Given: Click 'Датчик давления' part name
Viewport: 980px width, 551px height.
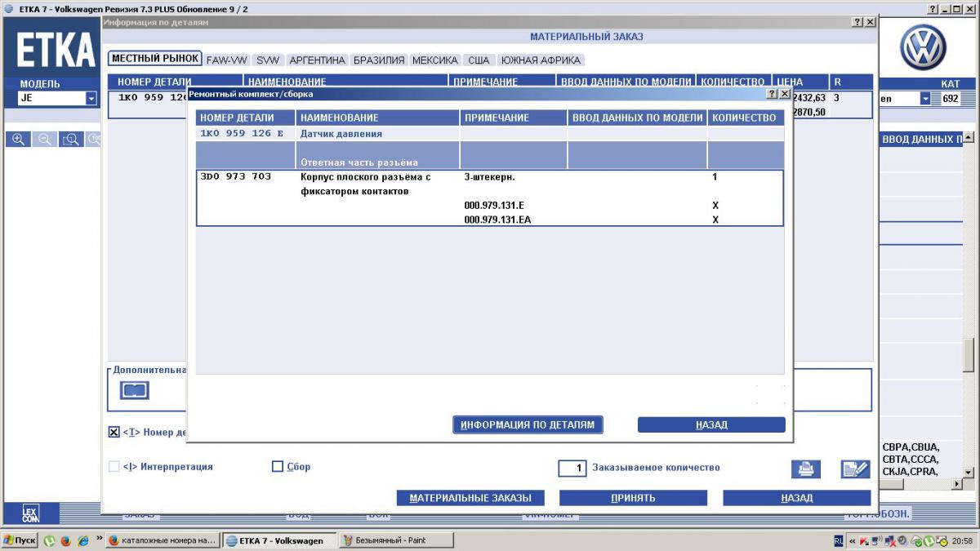Looking at the screenshot, I should tap(341, 133).
